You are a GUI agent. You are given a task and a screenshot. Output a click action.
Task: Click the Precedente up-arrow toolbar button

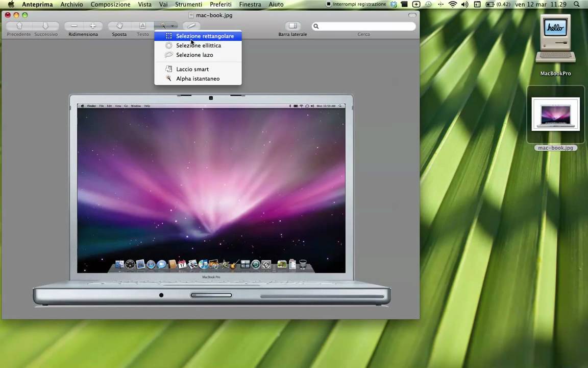[19, 26]
